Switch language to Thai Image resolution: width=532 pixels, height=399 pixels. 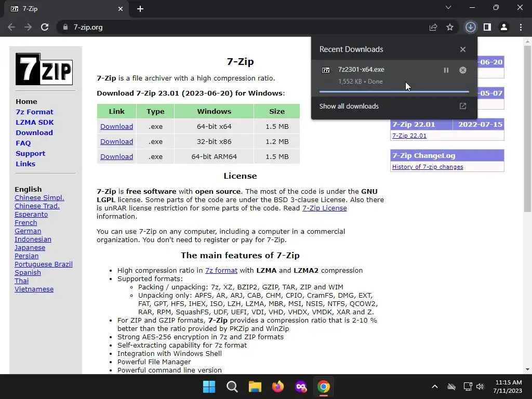(22, 281)
